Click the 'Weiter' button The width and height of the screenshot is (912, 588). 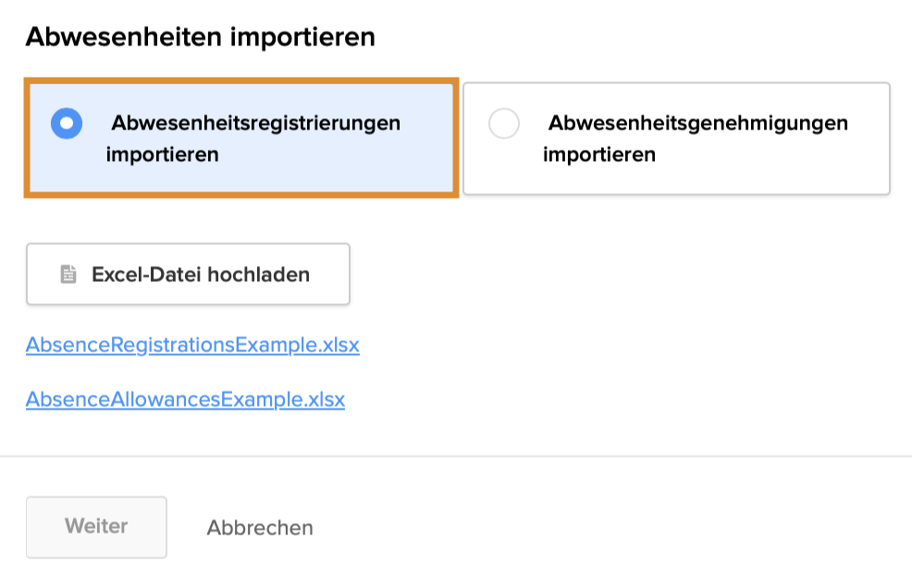[x=96, y=527]
